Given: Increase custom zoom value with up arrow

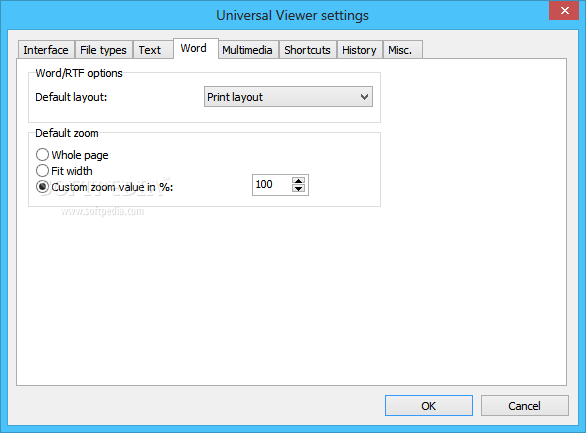Looking at the screenshot, I should pos(298,181).
